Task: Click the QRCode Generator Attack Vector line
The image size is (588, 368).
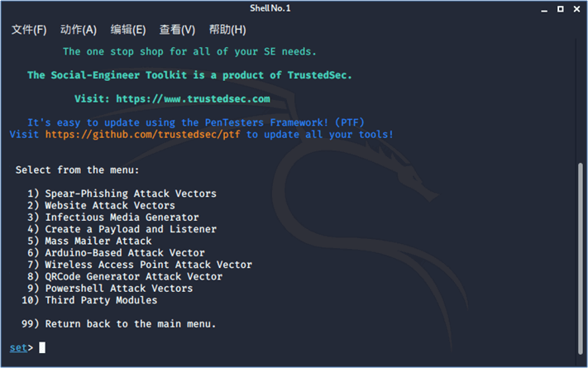Action: [x=125, y=276]
